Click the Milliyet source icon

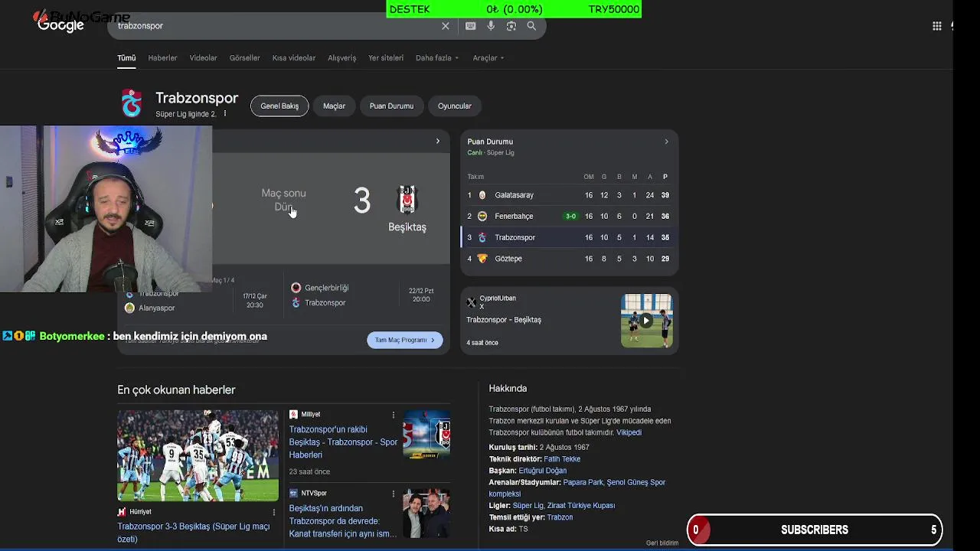point(293,415)
